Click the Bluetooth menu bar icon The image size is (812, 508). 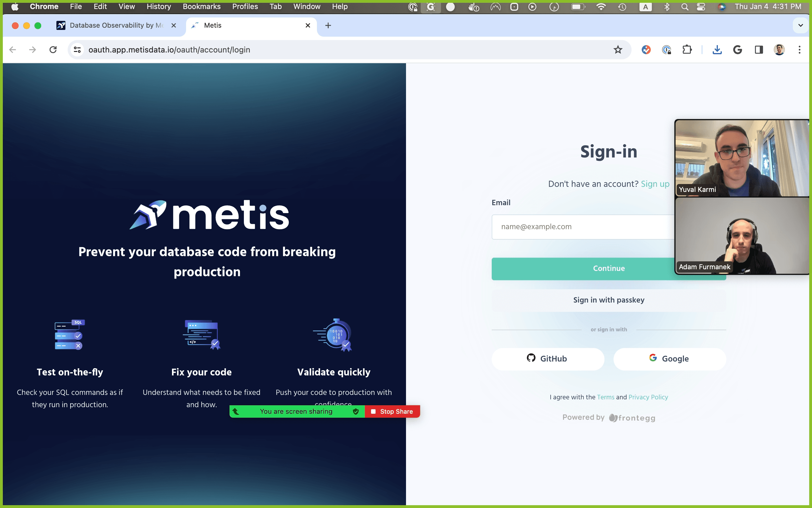point(667,7)
